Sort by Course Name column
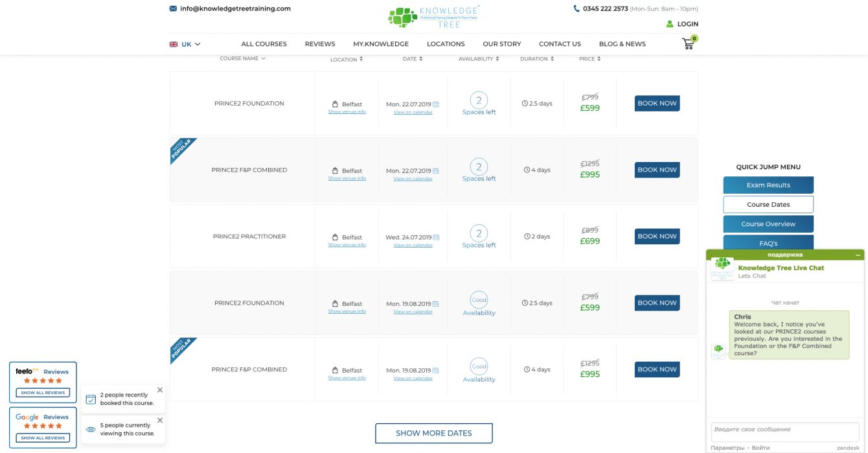This screenshot has width=868, height=453. pyautogui.click(x=242, y=58)
